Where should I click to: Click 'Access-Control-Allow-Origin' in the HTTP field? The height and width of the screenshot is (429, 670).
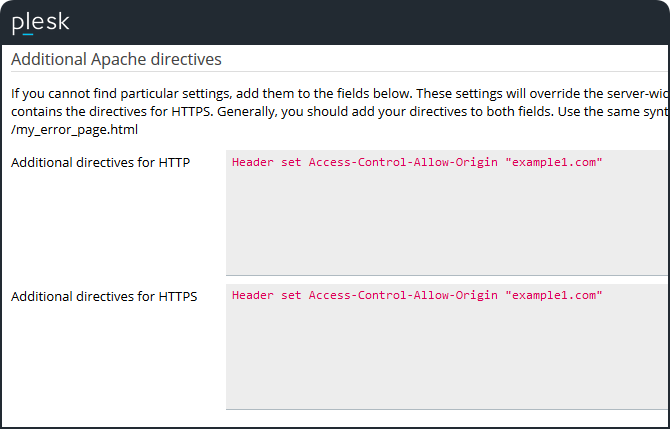[402, 161]
